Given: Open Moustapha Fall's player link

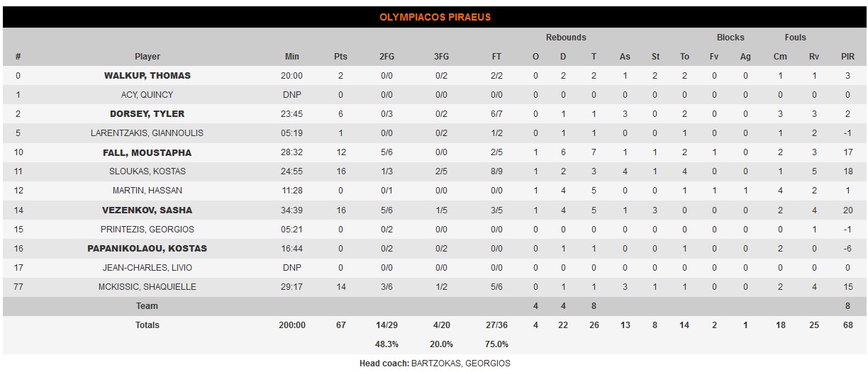Looking at the screenshot, I should (x=148, y=152).
